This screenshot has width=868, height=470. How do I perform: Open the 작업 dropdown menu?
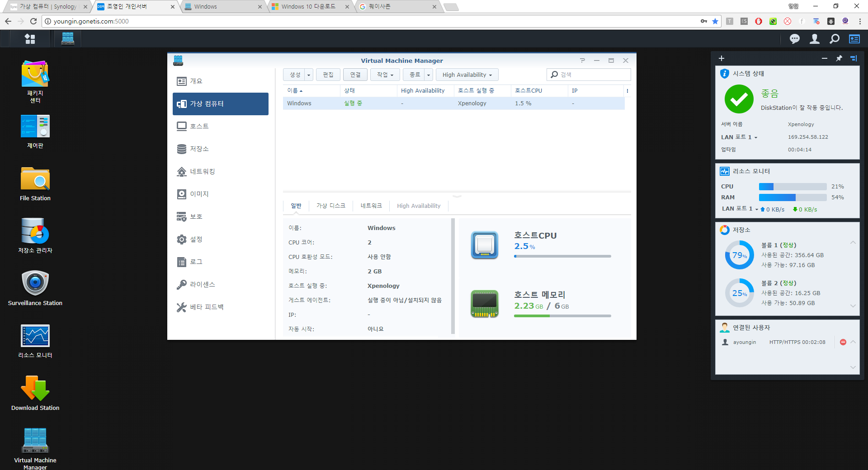point(384,75)
